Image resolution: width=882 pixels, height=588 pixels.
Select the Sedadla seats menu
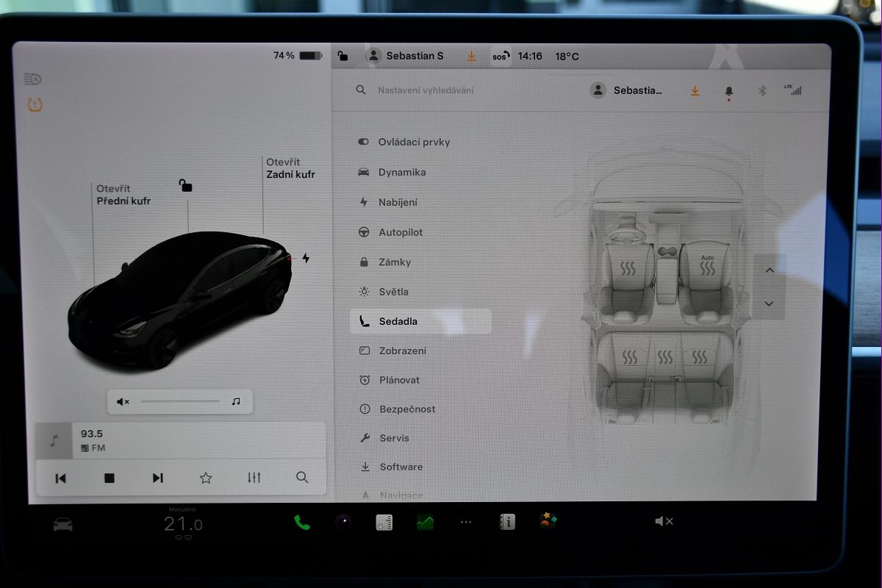pos(420,321)
